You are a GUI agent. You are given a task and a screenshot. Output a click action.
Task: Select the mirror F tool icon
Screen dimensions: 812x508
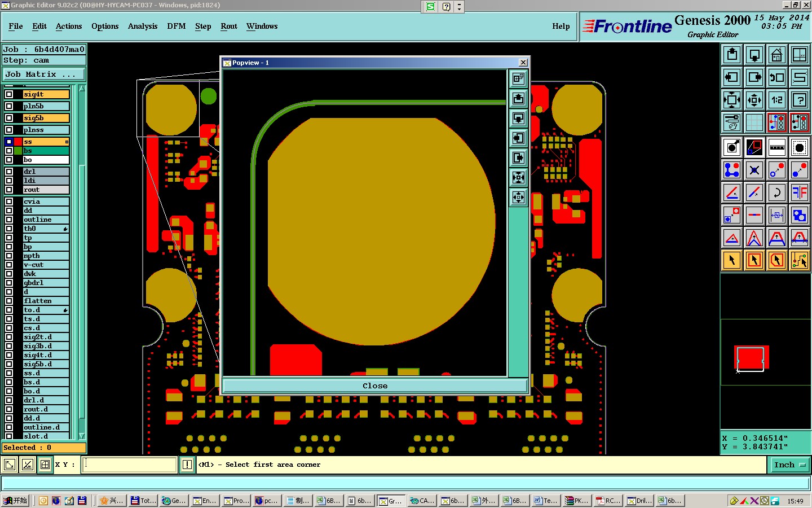(800, 192)
